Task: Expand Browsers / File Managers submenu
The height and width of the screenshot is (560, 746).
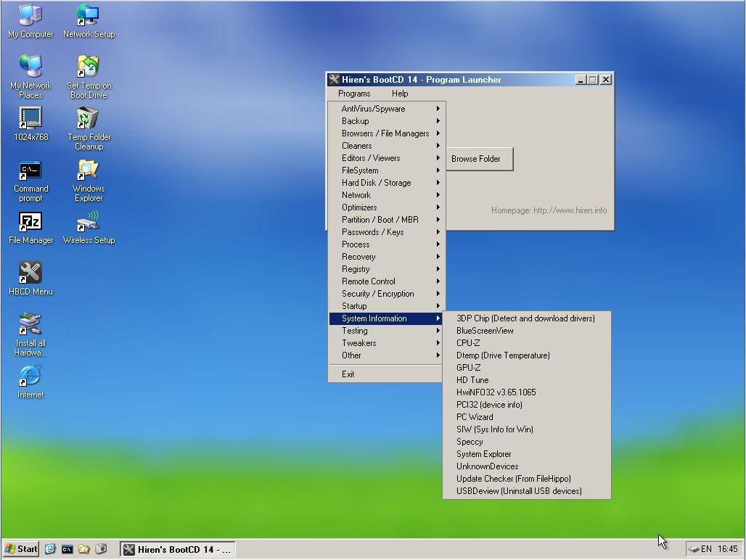Action: [386, 133]
